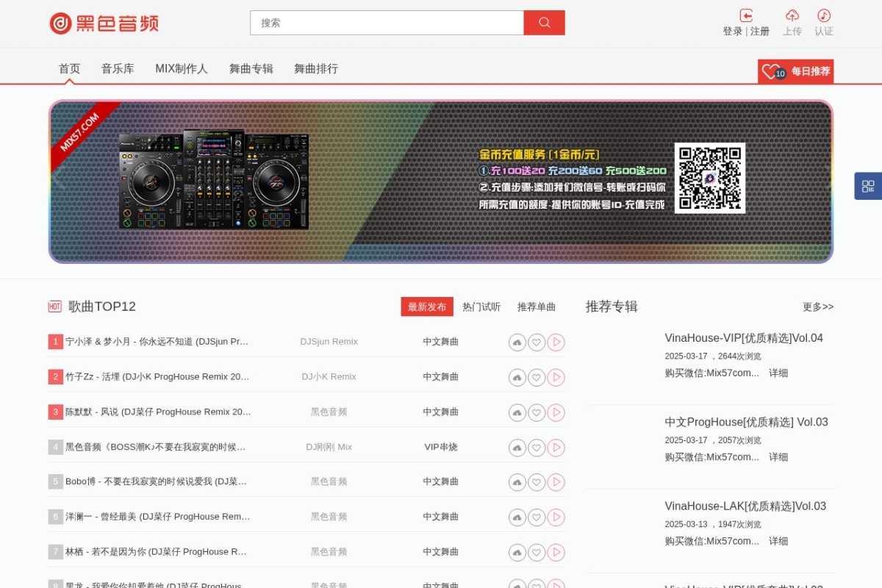Screen dimensions: 882x588
Task: Click 更多>> in recommended albums
Action: click(818, 306)
